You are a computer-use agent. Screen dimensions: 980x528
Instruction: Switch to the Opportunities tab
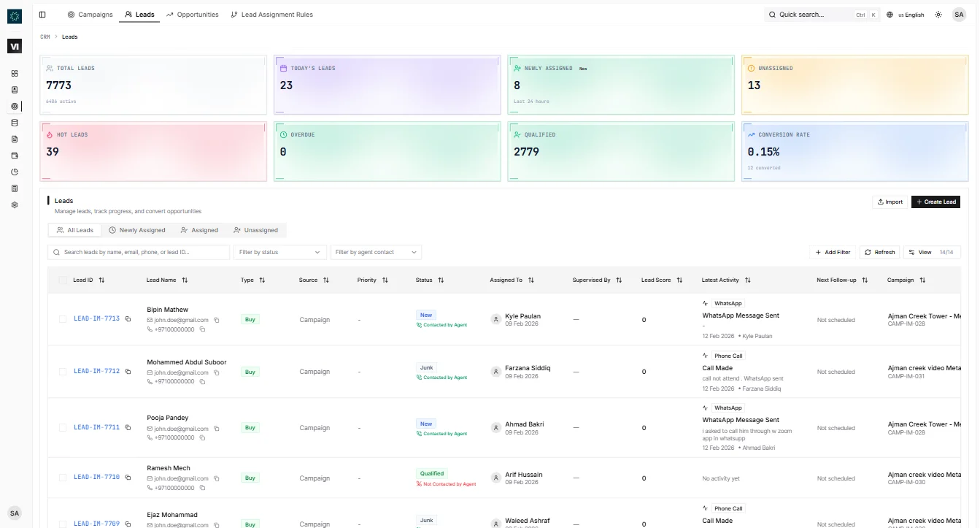tap(192, 15)
